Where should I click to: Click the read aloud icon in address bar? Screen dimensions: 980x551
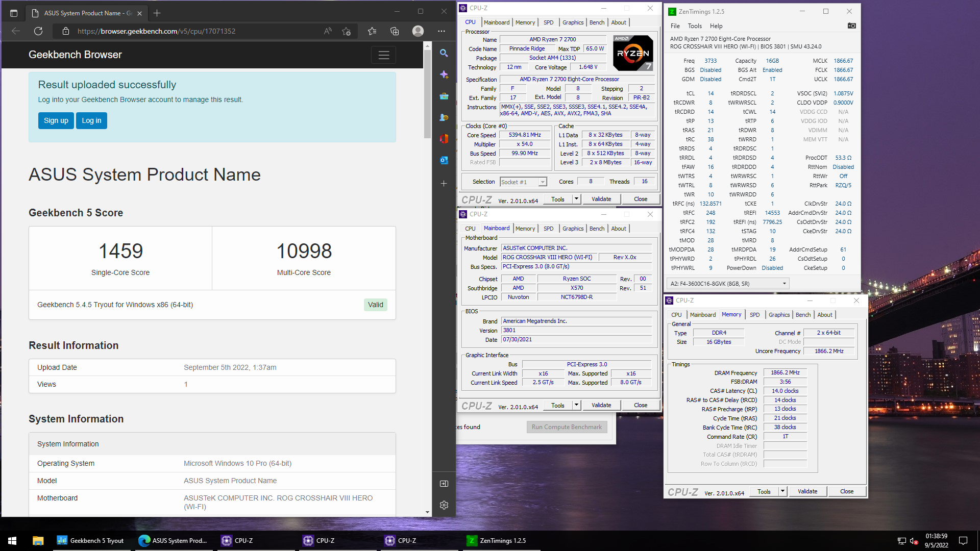pos(328,31)
